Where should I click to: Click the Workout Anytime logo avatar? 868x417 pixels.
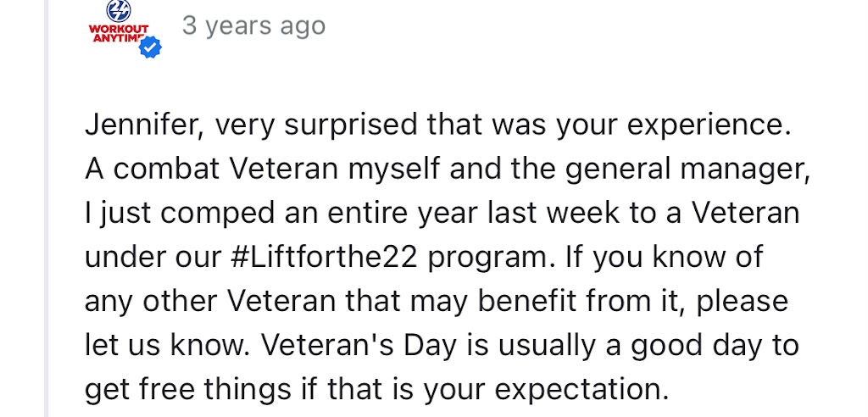(x=119, y=25)
